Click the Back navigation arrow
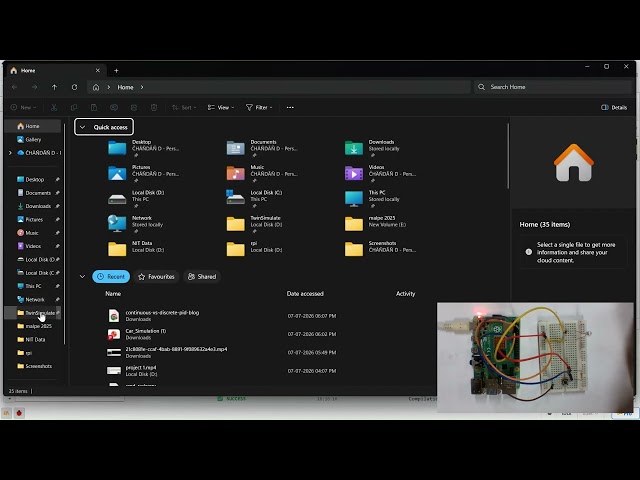This screenshot has width=640, height=480. click(14, 87)
